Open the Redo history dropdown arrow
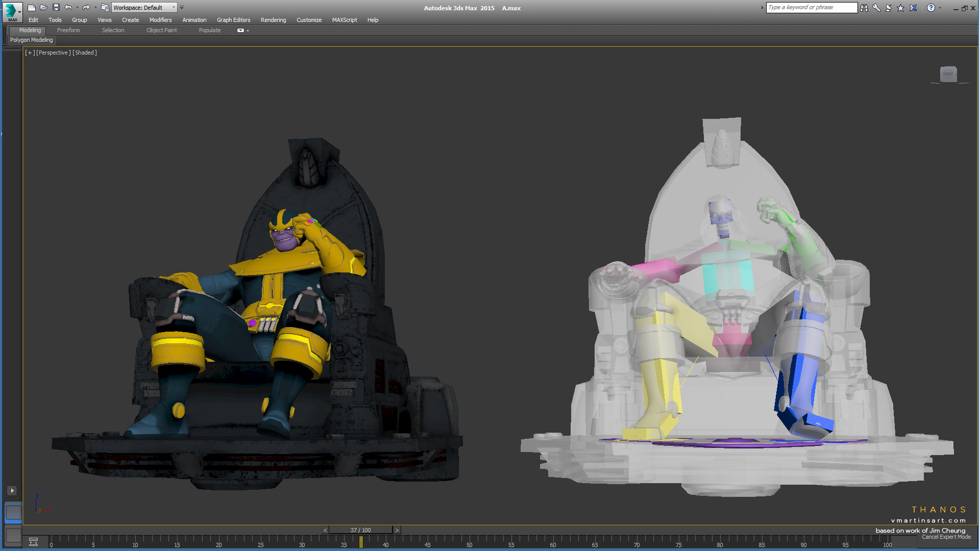The image size is (980, 551). pos(95,8)
